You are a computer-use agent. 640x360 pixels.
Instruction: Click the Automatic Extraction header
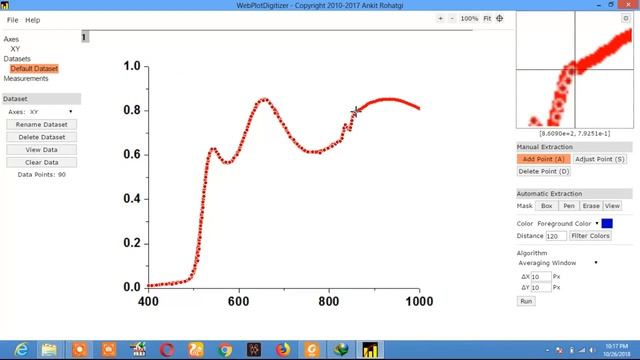coord(574,194)
